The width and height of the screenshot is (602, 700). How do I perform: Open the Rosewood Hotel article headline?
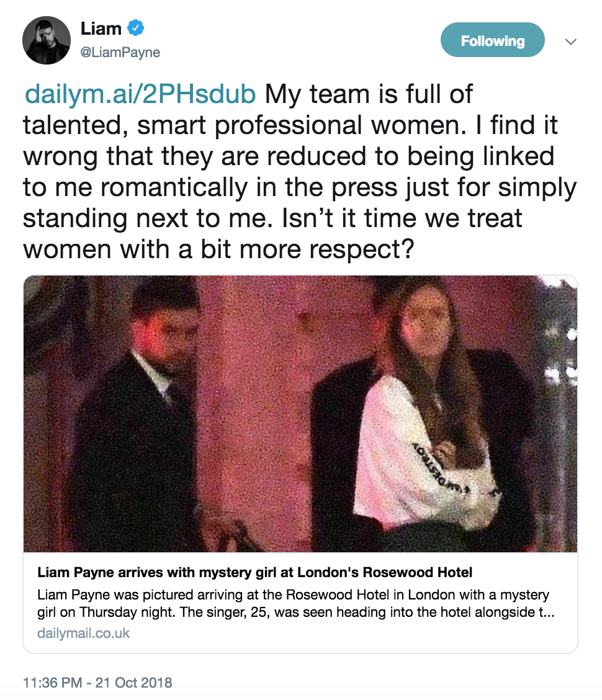coord(255,572)
